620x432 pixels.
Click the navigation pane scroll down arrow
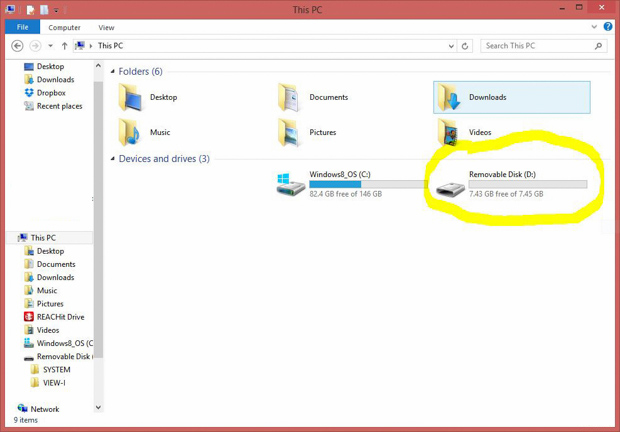(x=98, y=407)
